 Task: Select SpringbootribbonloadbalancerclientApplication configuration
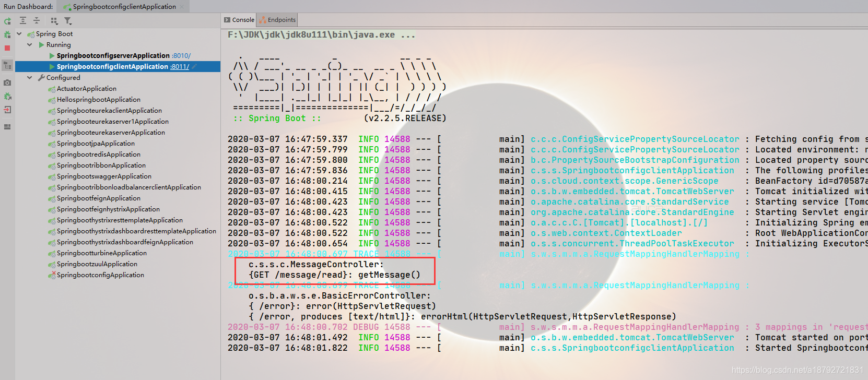(x=129, y=187)
